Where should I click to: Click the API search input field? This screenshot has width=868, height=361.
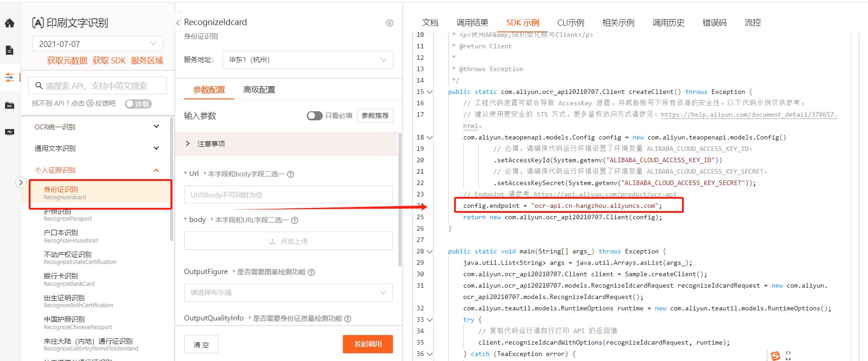coord(98,86)
